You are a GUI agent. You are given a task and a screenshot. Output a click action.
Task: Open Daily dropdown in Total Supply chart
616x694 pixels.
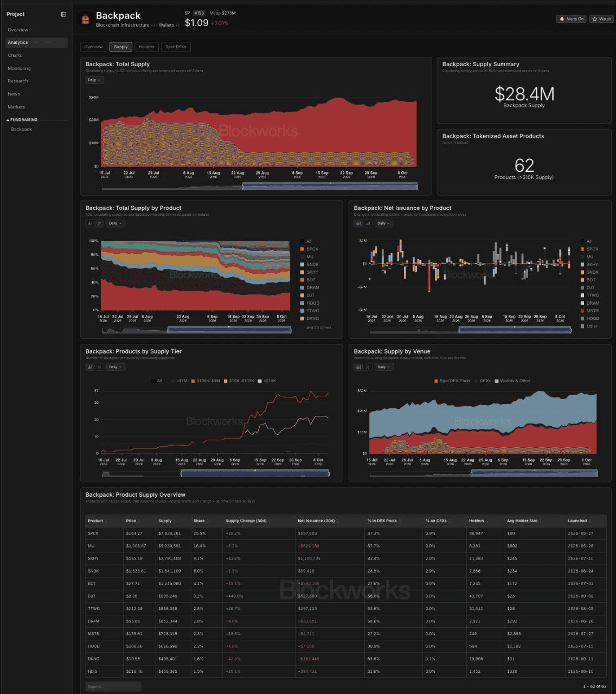click(94, 80)
